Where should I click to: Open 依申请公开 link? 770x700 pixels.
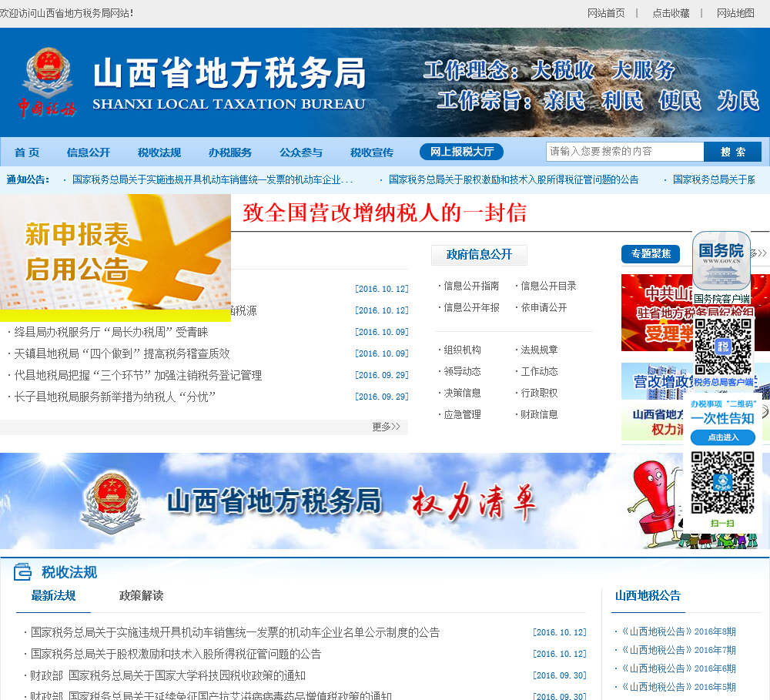pyautogui.click(x=544, y=307)
